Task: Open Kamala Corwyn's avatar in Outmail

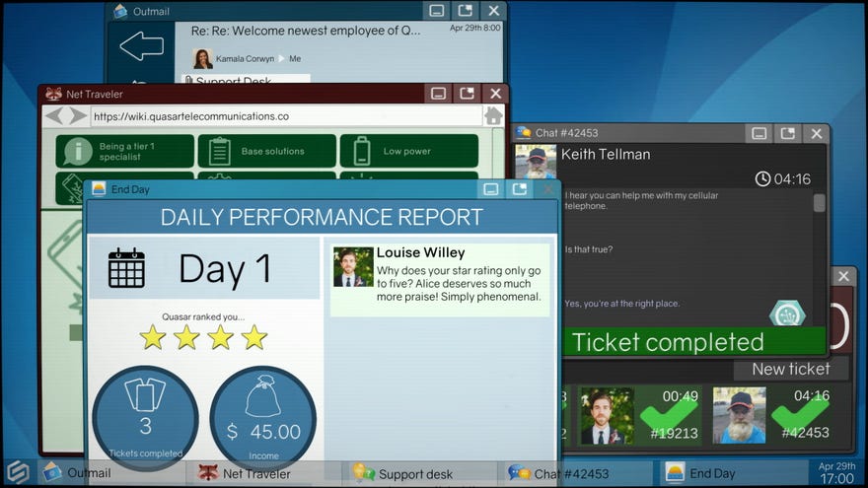Action: point(202,58)
